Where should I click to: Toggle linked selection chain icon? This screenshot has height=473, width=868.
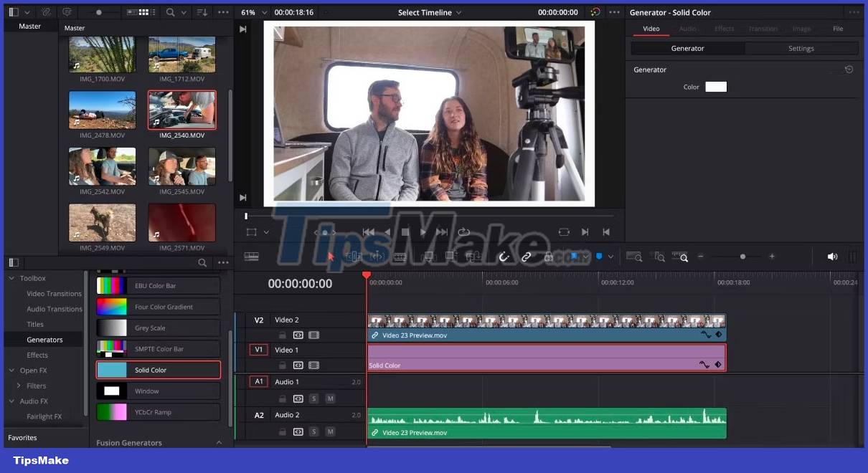click(x=526, y=256)
